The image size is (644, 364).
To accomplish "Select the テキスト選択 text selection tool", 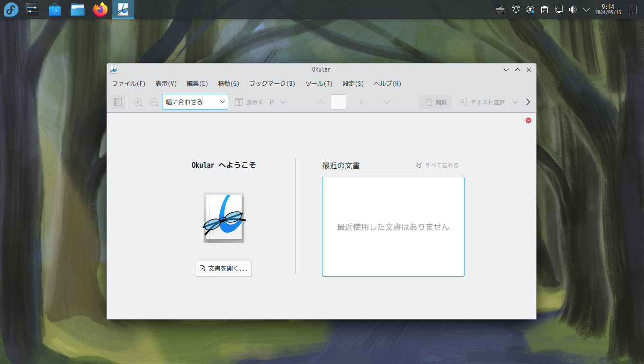I will click(x=482, y=102).
